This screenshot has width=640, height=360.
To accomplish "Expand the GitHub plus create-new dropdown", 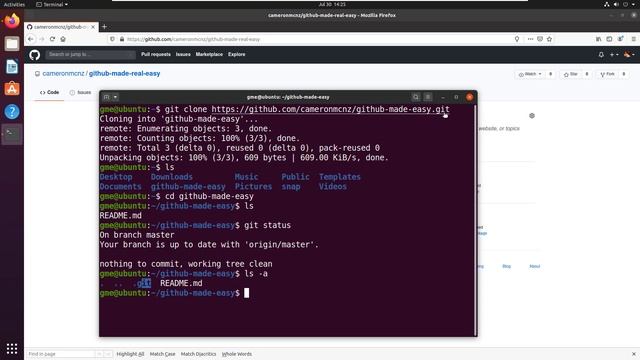I will point(614,55).
